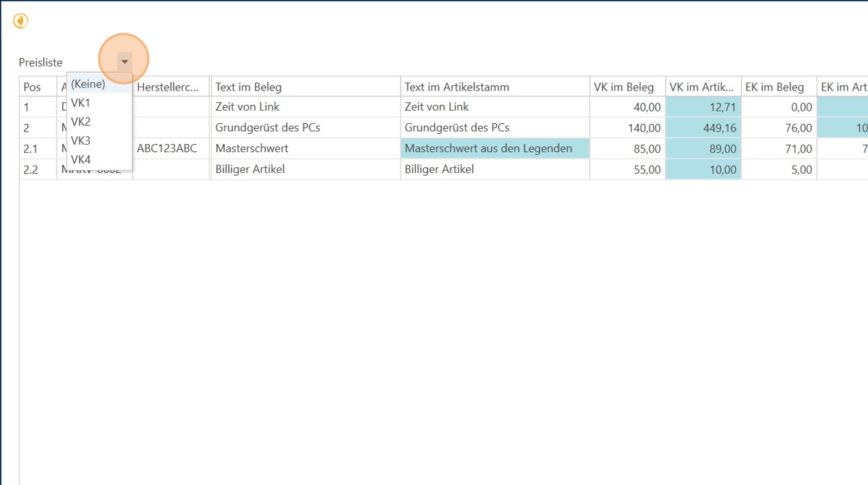Select VK3 in the Preisliste list
Viewport: 868px width, 485px height.
pyautogui.click(x=81, y=140)
